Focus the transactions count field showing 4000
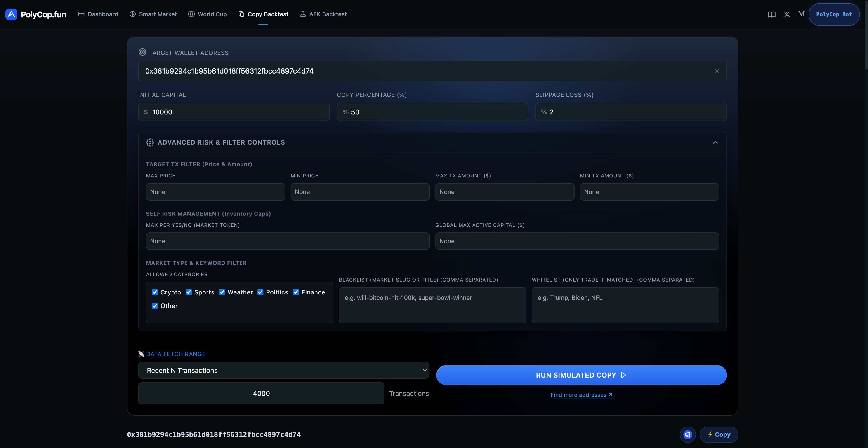The height and width of the screenshot is (448, 868). coord(261,394)
